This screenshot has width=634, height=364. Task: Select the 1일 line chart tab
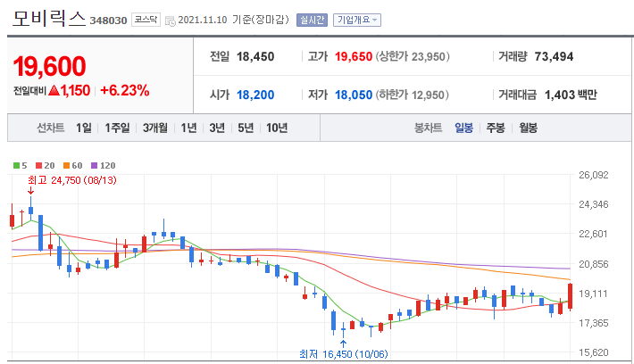tap(84, 128)
